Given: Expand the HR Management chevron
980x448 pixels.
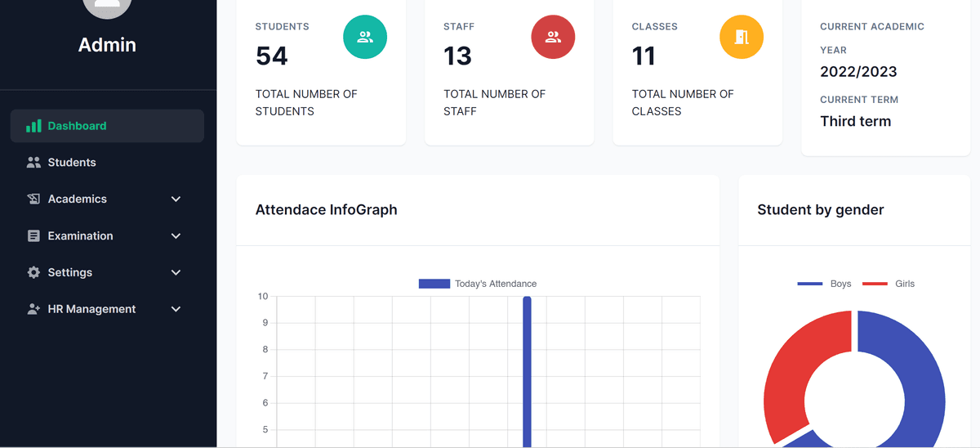Looking at the screenshot, I should coord(176,310).
